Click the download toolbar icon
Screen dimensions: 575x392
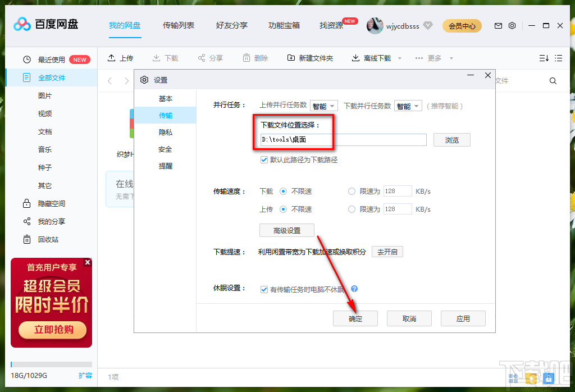(156, 58)
